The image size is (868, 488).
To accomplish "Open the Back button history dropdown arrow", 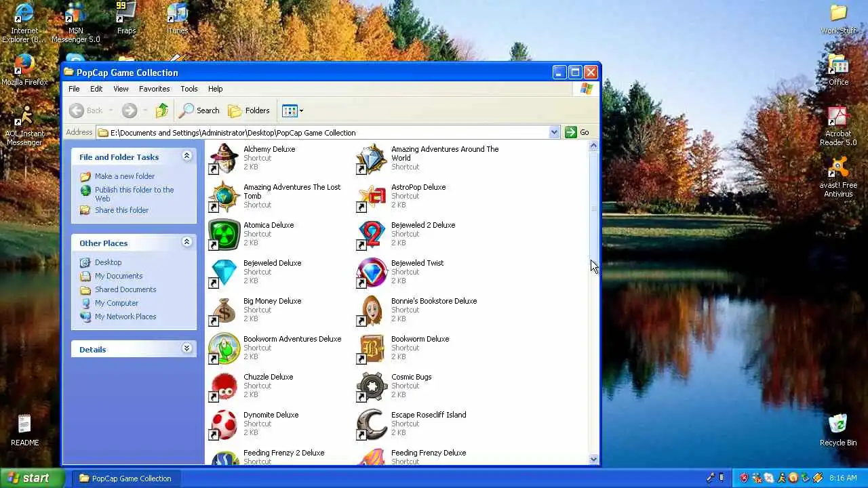I will [111, 110].
